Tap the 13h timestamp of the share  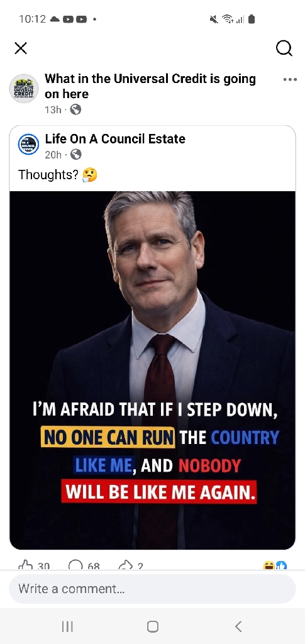tap(53, 109)
